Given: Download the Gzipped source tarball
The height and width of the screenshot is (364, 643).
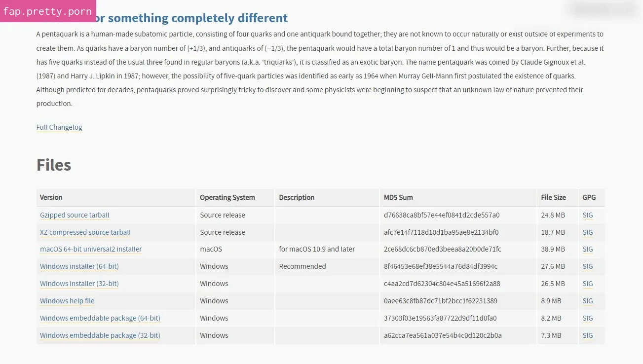Looking at the screenshot, I should 75,215.
